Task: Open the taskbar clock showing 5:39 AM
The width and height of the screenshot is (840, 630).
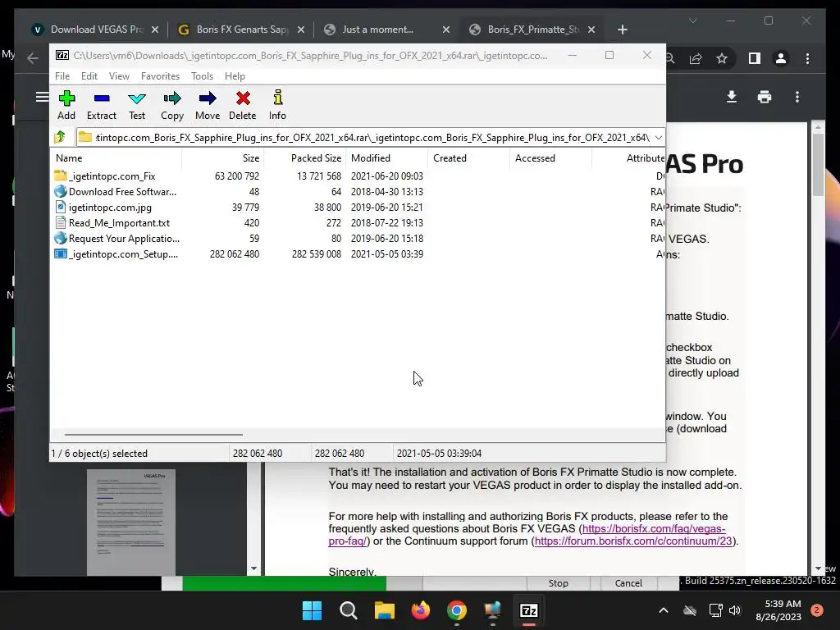Action: coord(778,610)
